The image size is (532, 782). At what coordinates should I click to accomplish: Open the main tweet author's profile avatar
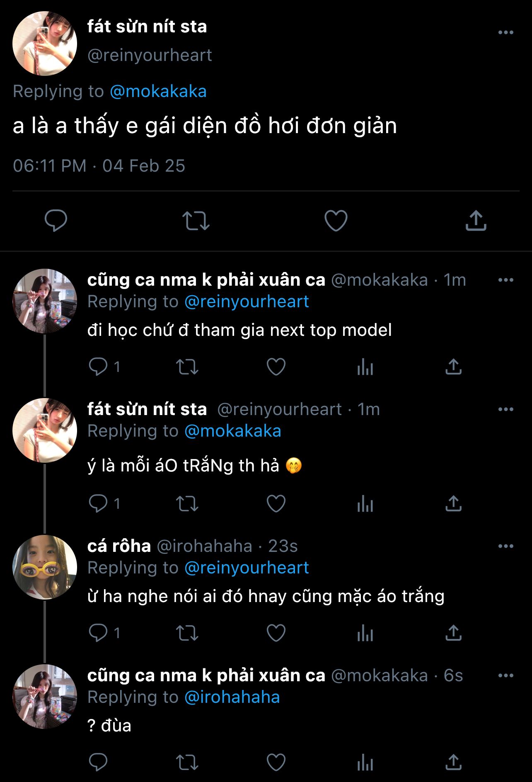45,44
